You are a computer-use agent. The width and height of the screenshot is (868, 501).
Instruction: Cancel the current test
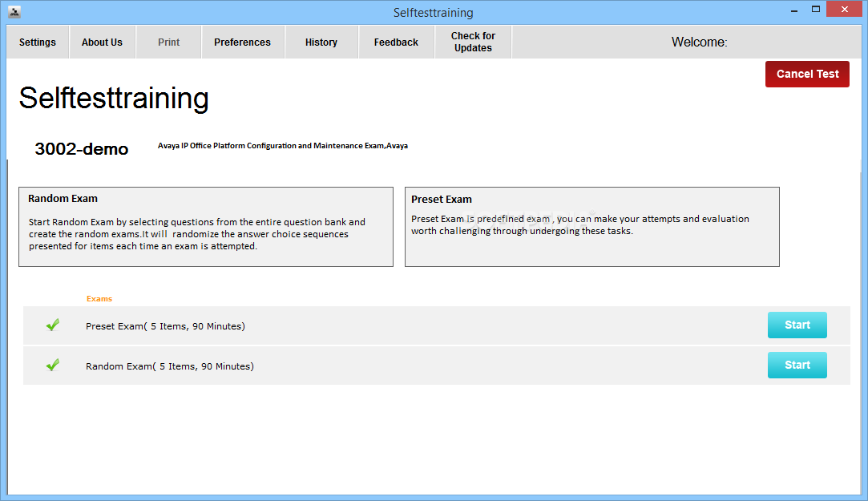coord(807,75)
